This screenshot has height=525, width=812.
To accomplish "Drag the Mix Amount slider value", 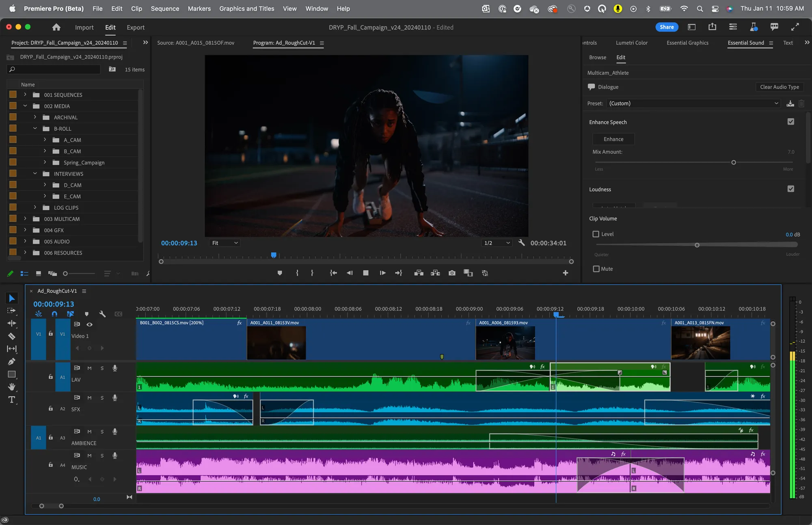I will click(x=733, y=162).
